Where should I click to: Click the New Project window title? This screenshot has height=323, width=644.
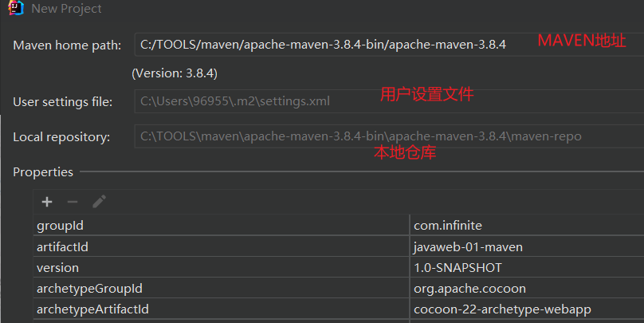66,8
